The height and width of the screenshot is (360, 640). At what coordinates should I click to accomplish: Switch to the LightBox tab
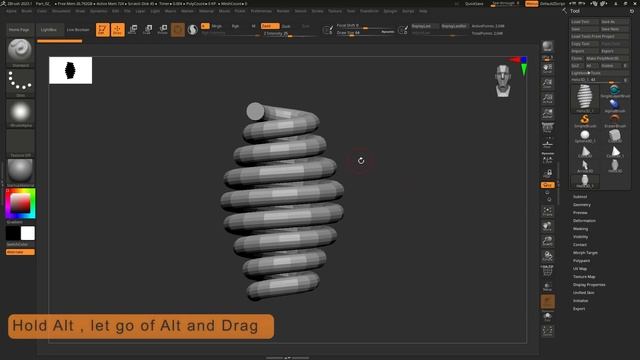(x=49, y=30)
